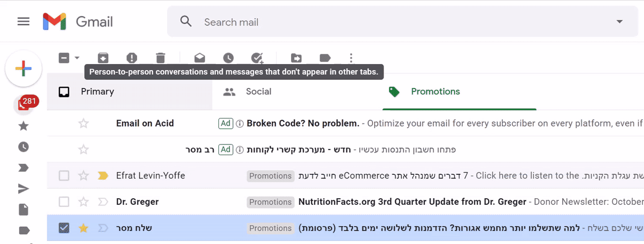Viewport: 644px width, 244px height.
Task: Open the main menu hamburger icon
Action: coord(23,21)
